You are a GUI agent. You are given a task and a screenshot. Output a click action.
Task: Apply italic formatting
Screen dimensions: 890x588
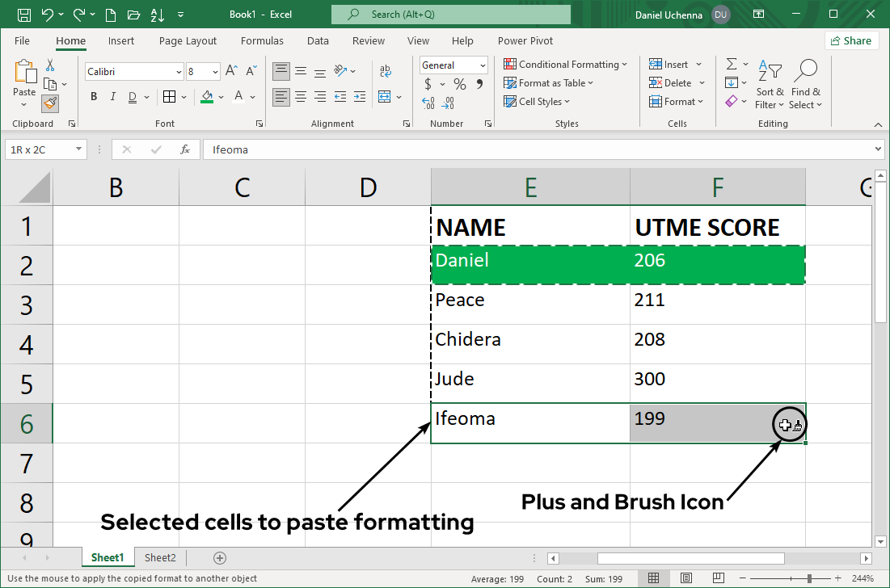(113, 96)
